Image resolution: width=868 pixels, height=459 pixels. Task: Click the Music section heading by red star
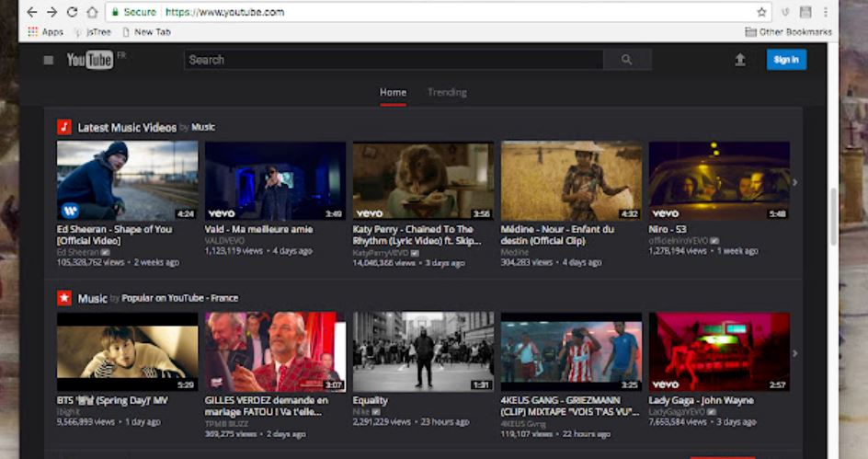coord(93,298)
